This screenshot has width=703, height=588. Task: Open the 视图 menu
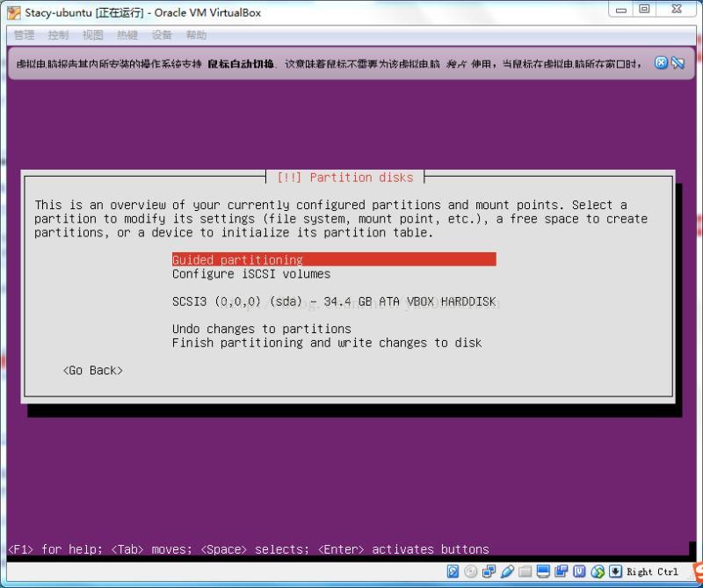click(93, 35)
